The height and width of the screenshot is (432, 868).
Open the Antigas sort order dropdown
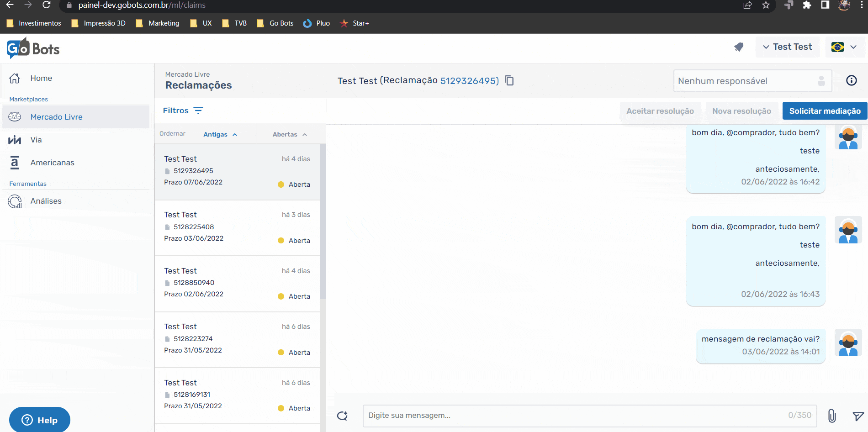coord(220,134)
